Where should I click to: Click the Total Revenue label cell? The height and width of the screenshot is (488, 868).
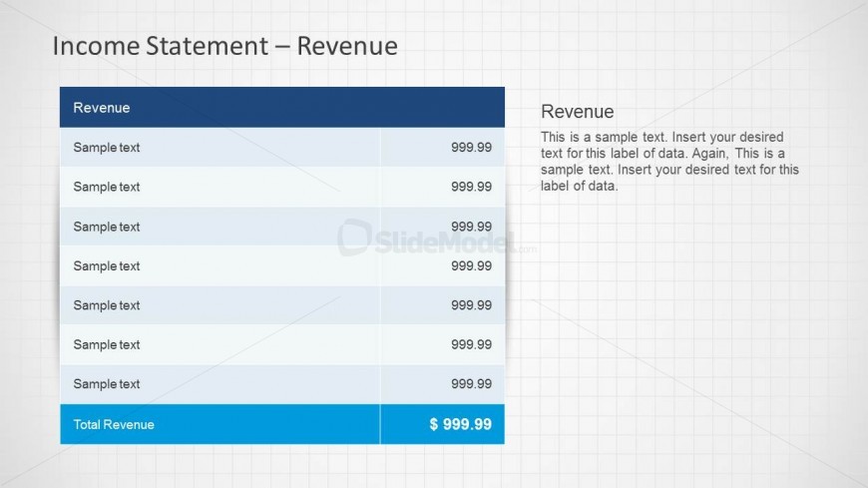coord(114,424)
